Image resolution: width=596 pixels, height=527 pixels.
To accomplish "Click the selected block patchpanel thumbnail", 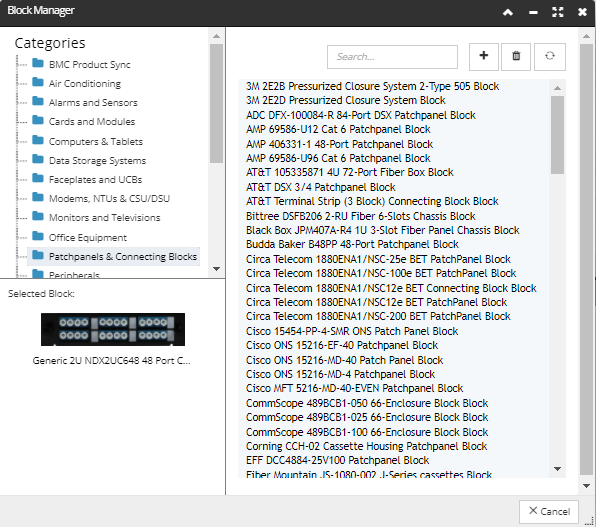I will [x=113, y=329].
